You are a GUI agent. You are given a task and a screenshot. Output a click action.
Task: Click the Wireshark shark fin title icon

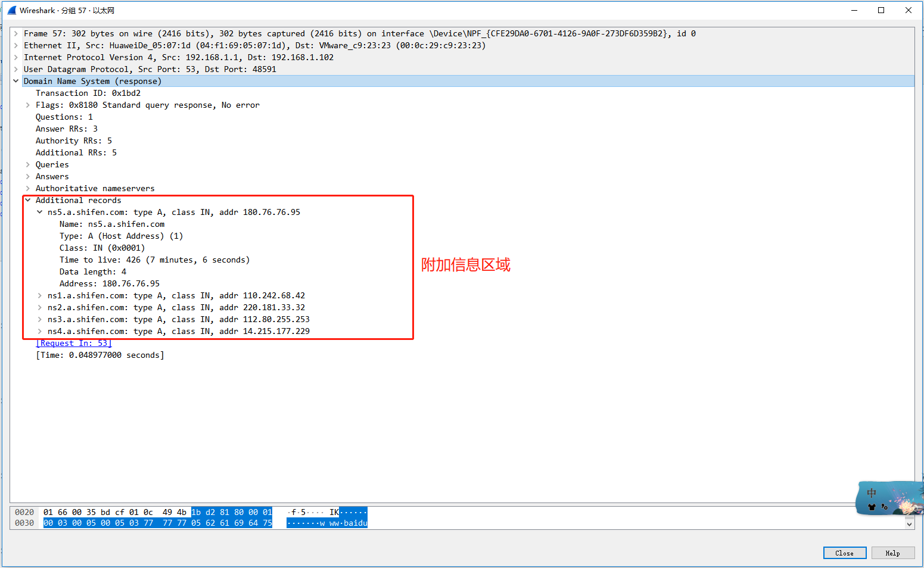pos(11,10)
